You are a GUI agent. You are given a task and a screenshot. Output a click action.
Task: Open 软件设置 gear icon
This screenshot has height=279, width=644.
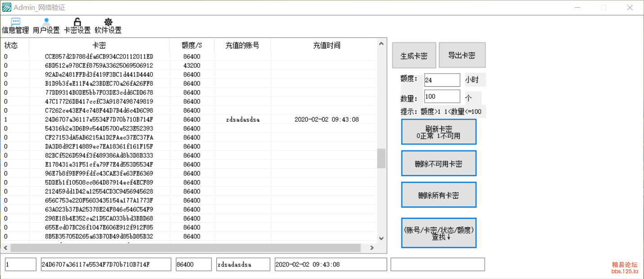tap(108, 22)
